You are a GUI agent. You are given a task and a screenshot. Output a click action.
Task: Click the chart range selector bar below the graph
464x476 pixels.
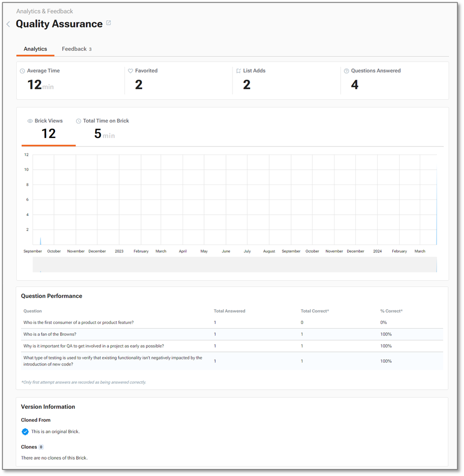[x=234, y=265]
